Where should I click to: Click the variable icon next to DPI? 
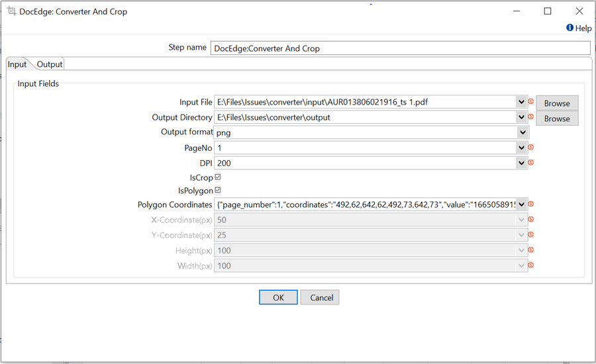531,163
